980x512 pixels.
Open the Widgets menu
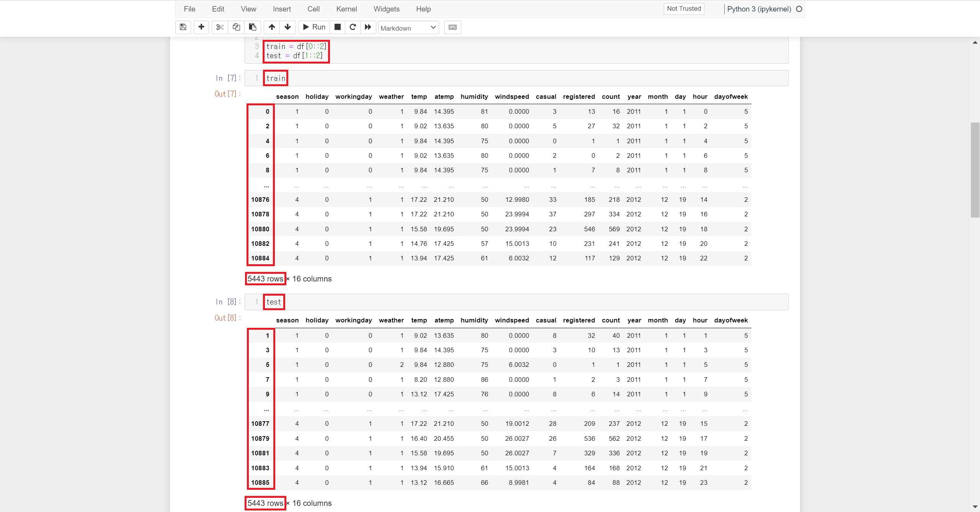386,9
